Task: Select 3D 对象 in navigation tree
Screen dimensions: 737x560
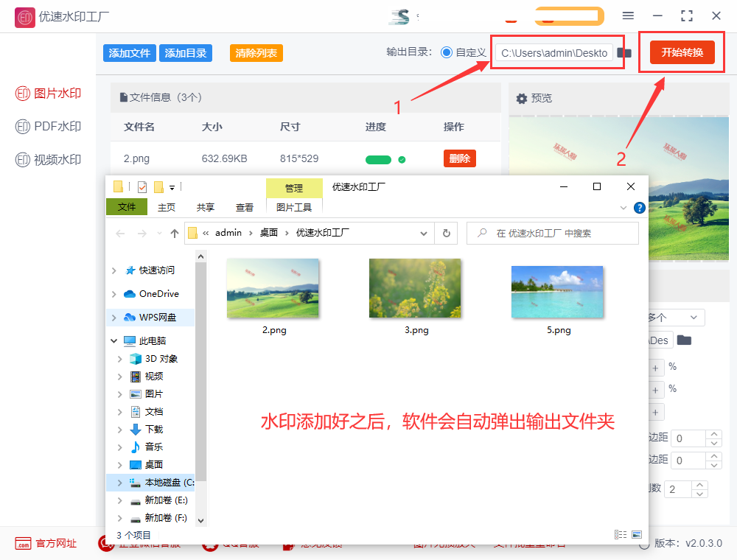Action: (x=161, y=359)
